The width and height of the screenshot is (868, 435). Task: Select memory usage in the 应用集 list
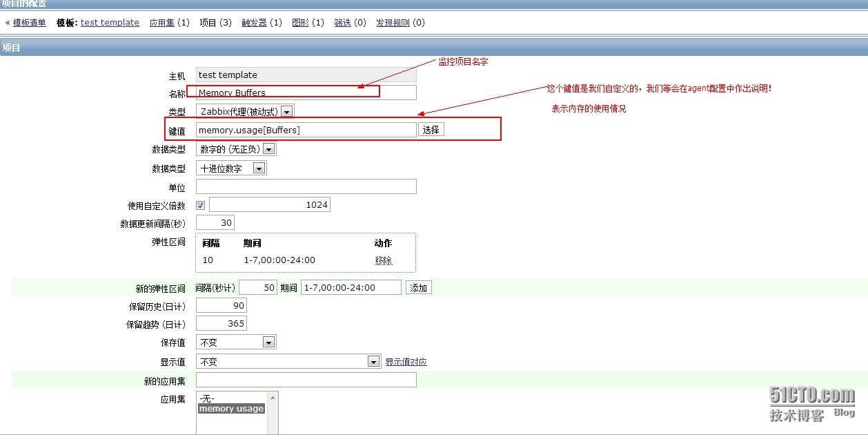tap(232, 409)
